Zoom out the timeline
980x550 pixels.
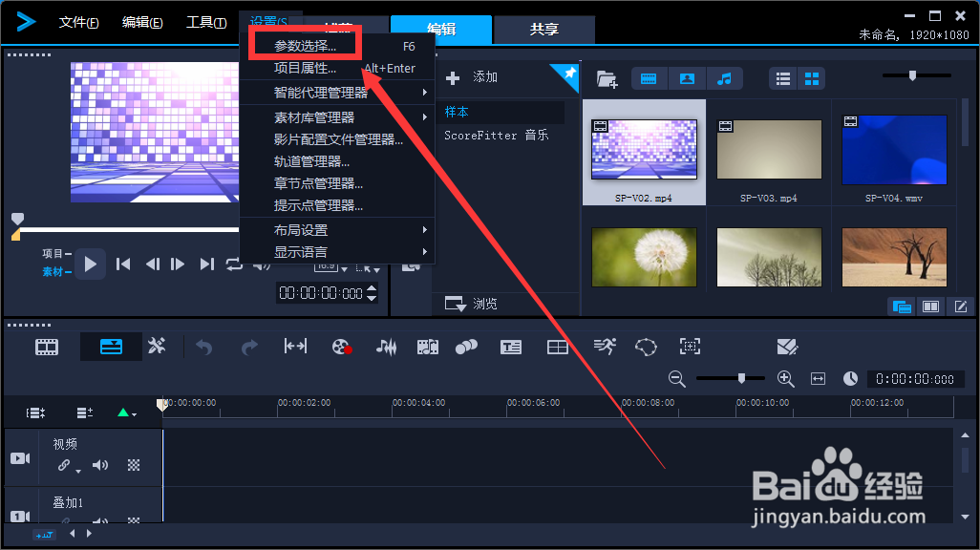(677, 379)
